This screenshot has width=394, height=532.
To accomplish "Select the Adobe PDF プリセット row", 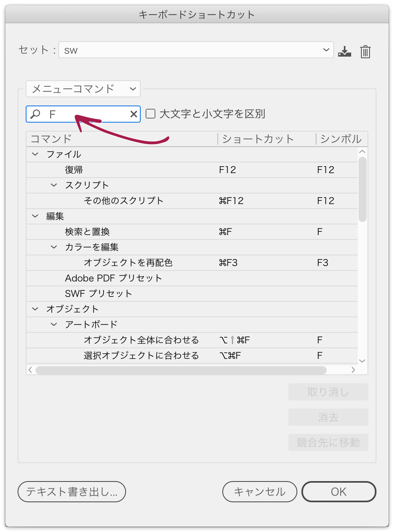I will point(192,278).
